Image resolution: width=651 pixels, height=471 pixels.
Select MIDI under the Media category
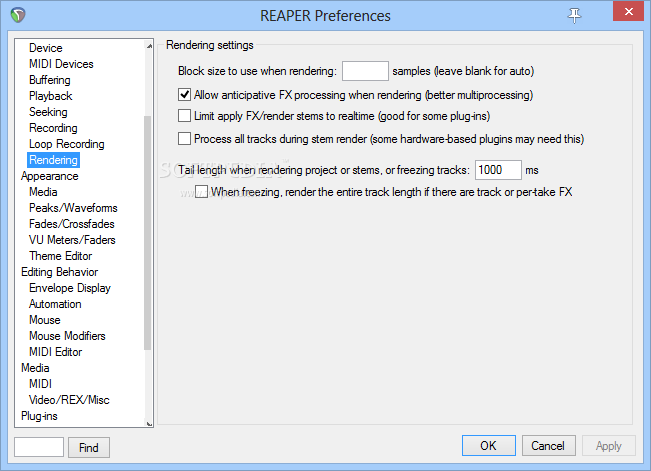click(40, 384)
